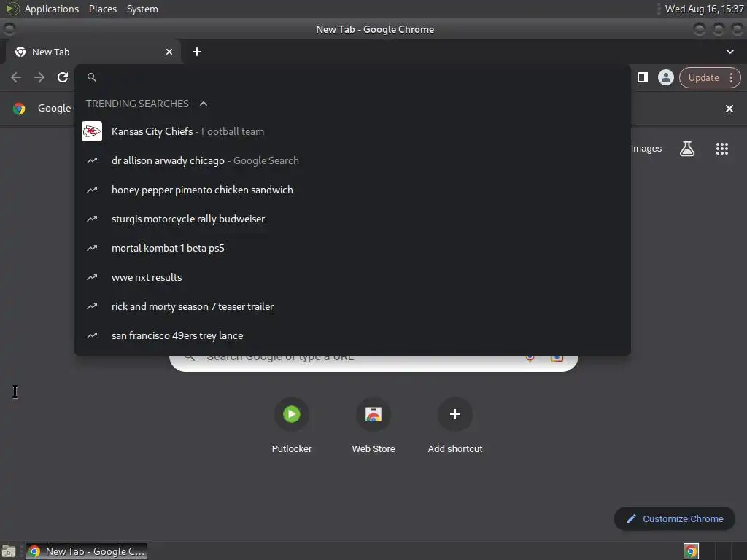Open the Google apps grid

pos(721,149)
